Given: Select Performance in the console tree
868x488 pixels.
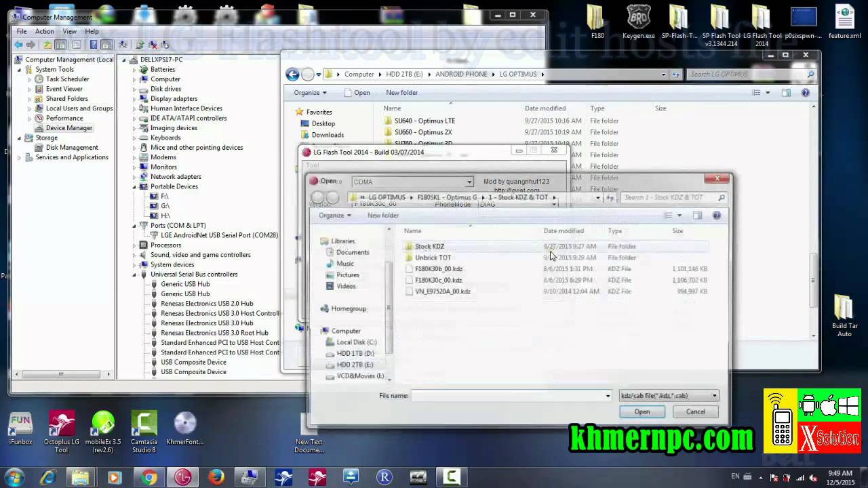Looking at the screenshot, I should [x=64, y=118].
